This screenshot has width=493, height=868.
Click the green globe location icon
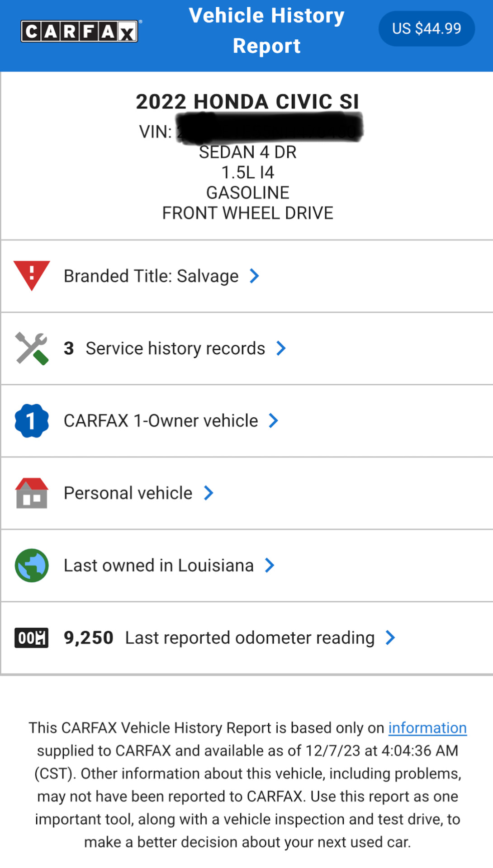[x=32, y=565]
